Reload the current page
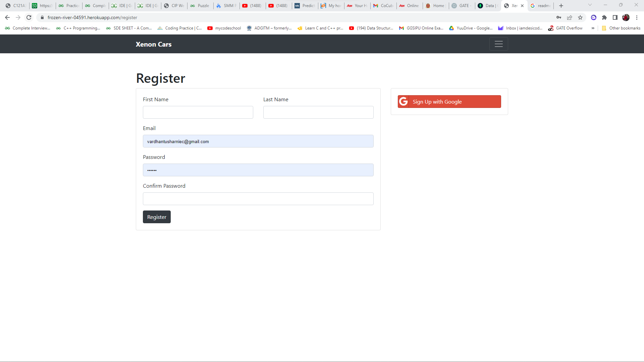This screenshot has width=644, height=362. 29,17
